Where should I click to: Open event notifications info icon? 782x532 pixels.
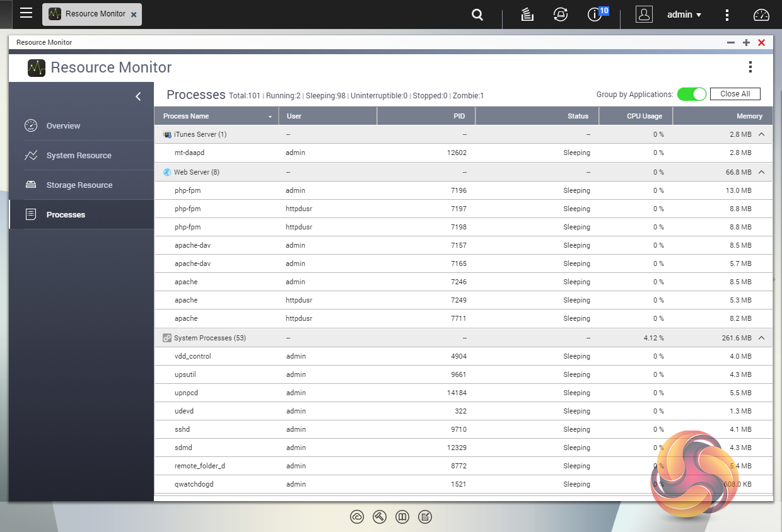(595, 14)
